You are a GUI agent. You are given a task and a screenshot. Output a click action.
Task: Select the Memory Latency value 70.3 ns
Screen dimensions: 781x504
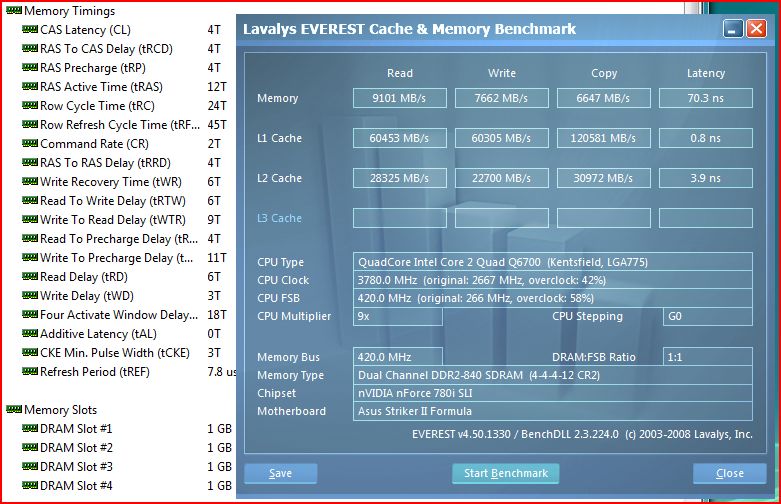point(706,98)
